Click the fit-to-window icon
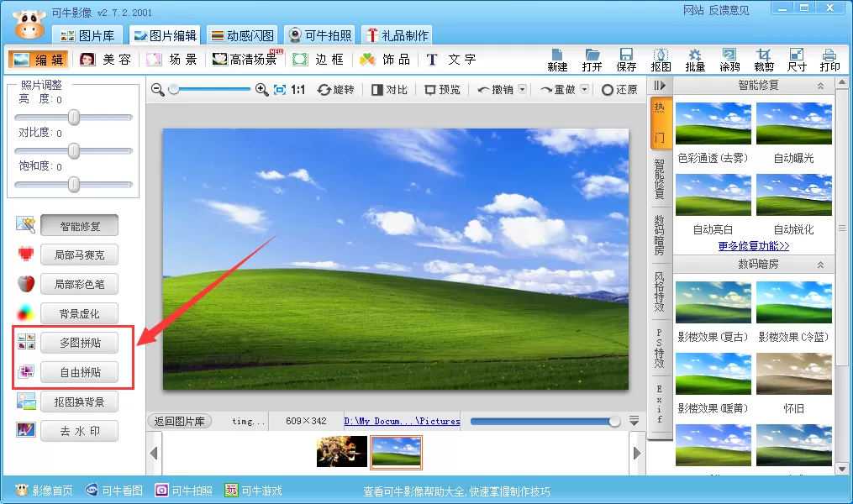Viewport: 853px width, 504px height. tap(280, 90)
